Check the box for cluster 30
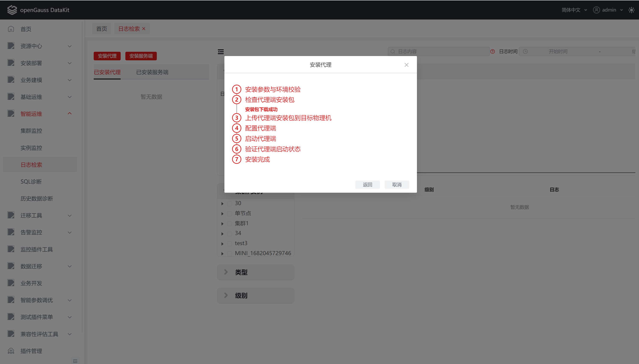Image resolution: width=639 pixels, height=364 pixels. (229, 204)
